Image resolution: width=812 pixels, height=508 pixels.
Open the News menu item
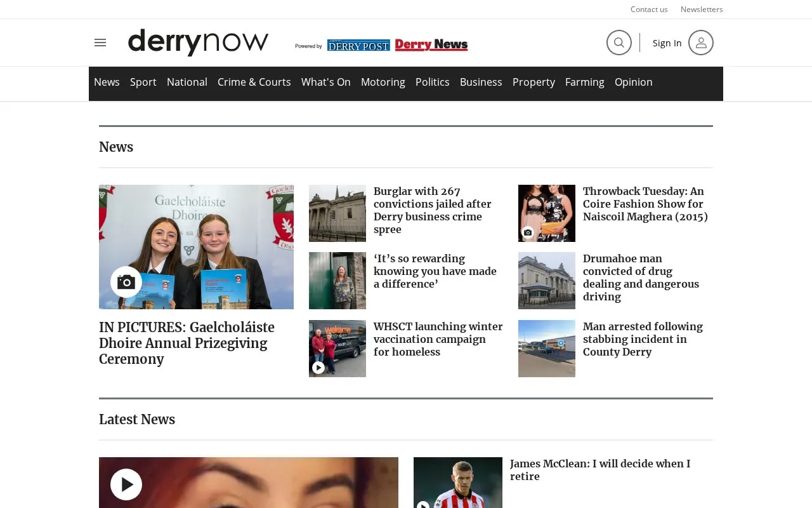point(107,82)
